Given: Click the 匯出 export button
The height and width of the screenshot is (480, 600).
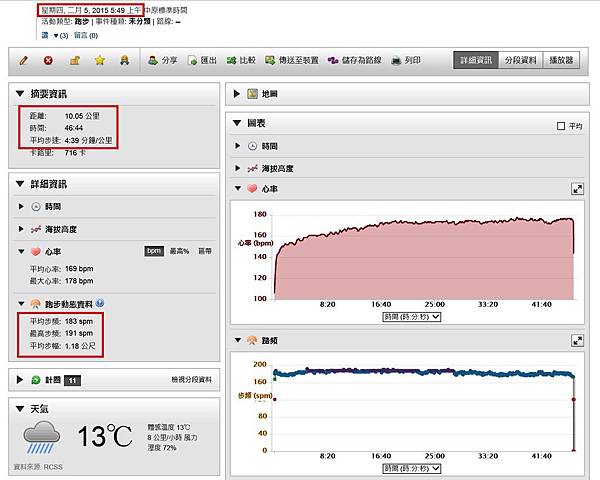Looking at the screenshot, I should point(202,60).
